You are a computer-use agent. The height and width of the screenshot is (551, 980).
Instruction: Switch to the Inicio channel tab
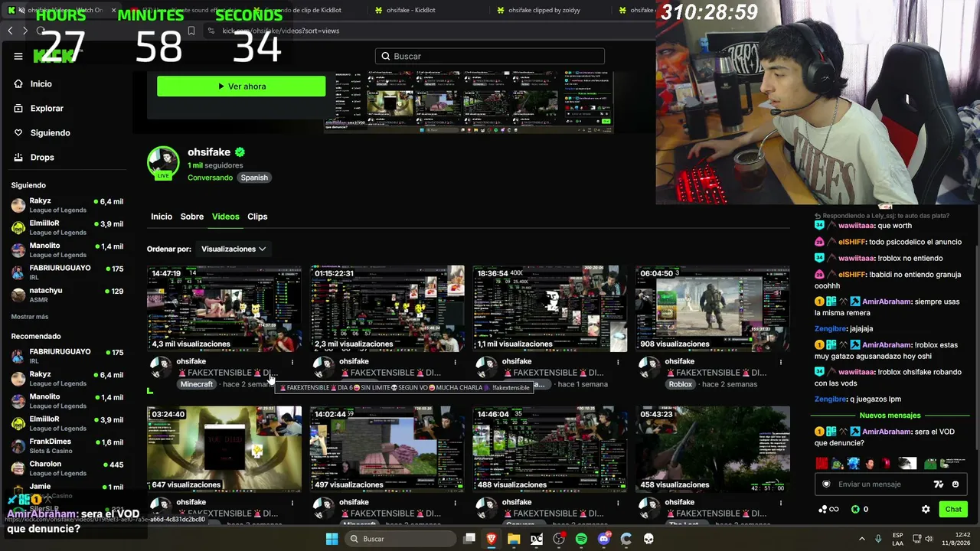[x=162, y=217]
